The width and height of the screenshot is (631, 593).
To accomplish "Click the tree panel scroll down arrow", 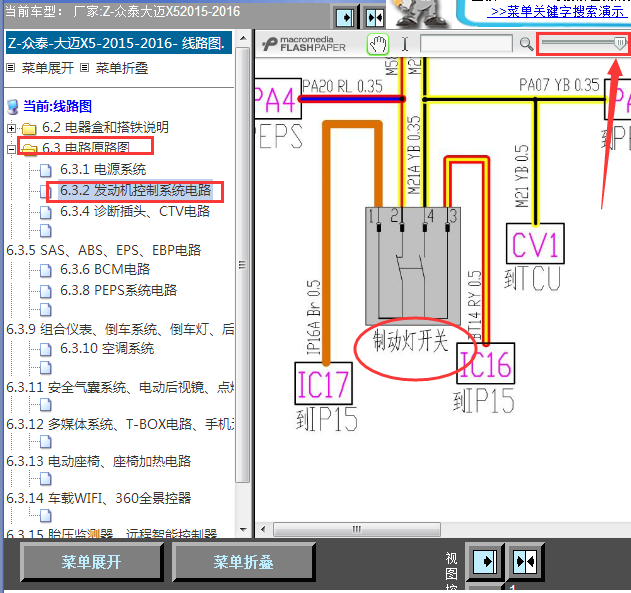I will coord(243,529).
